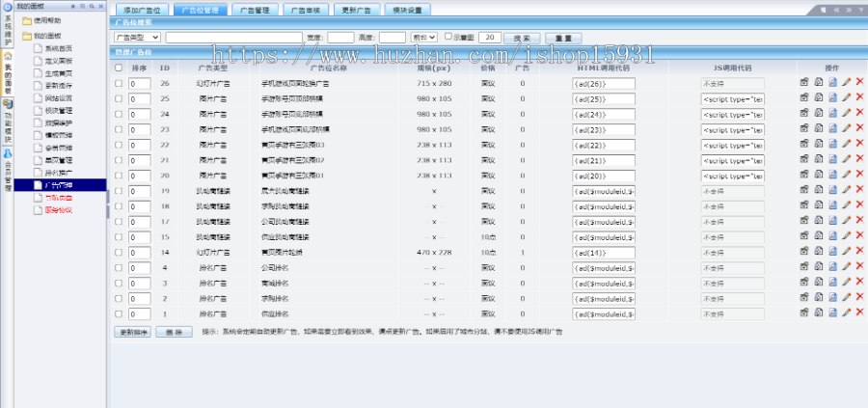Click the {ad(14)} HTML code field
Image resolution: width=868 pixels, height=408 pixels.
(x=604, y=253)
